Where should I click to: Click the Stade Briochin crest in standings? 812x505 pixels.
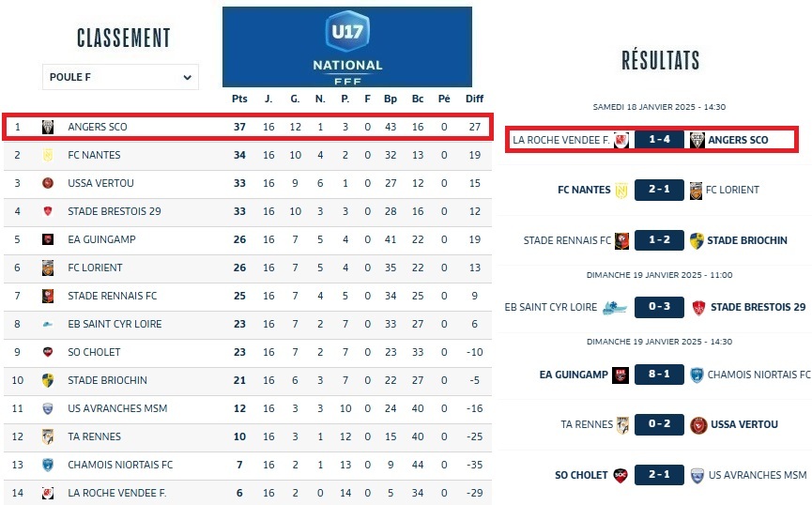click(x=47, y=380)
